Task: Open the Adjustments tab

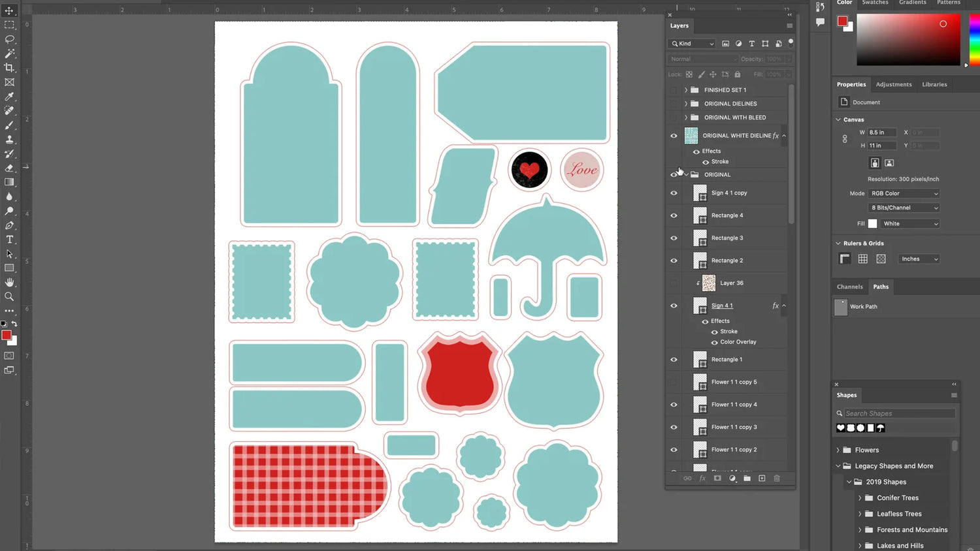Action: [x=893, y=84]
